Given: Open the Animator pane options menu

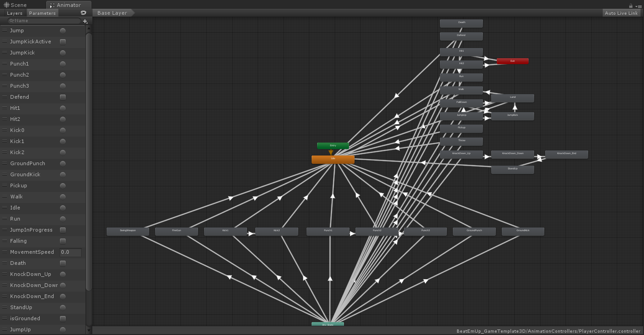Looking at the screenshot, I should click(638, 6).
